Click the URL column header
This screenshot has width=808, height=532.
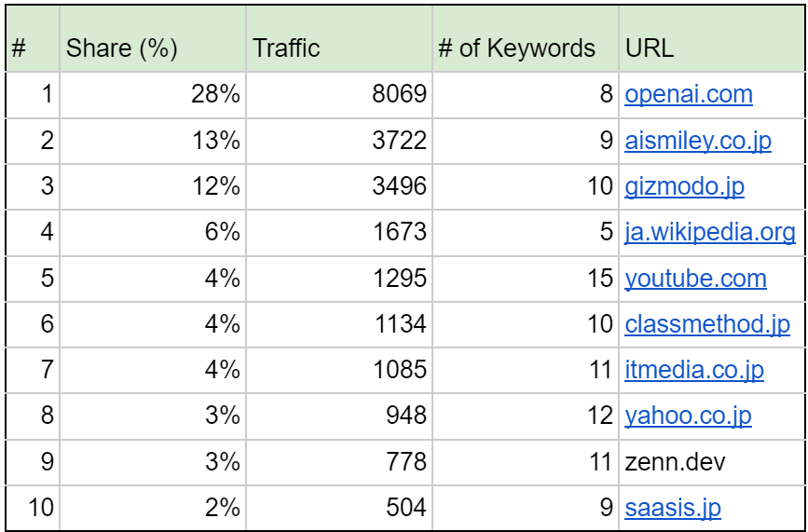[711, 48]
